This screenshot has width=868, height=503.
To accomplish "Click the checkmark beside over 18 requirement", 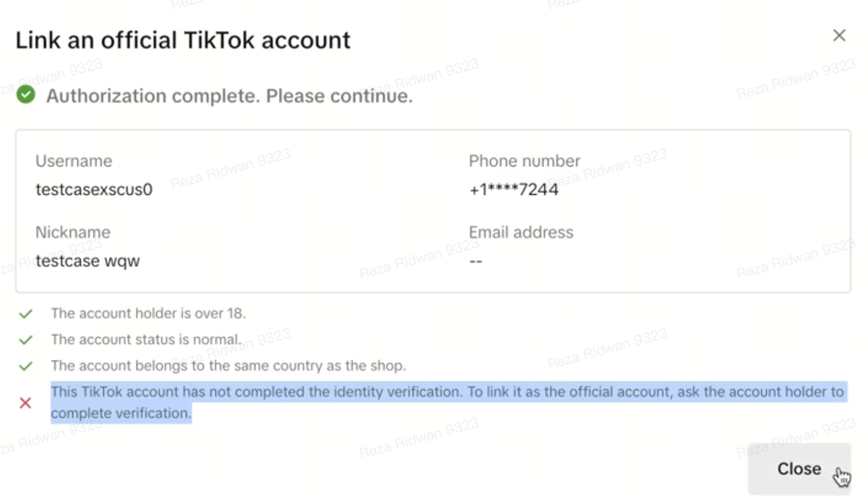I will 25,313.
